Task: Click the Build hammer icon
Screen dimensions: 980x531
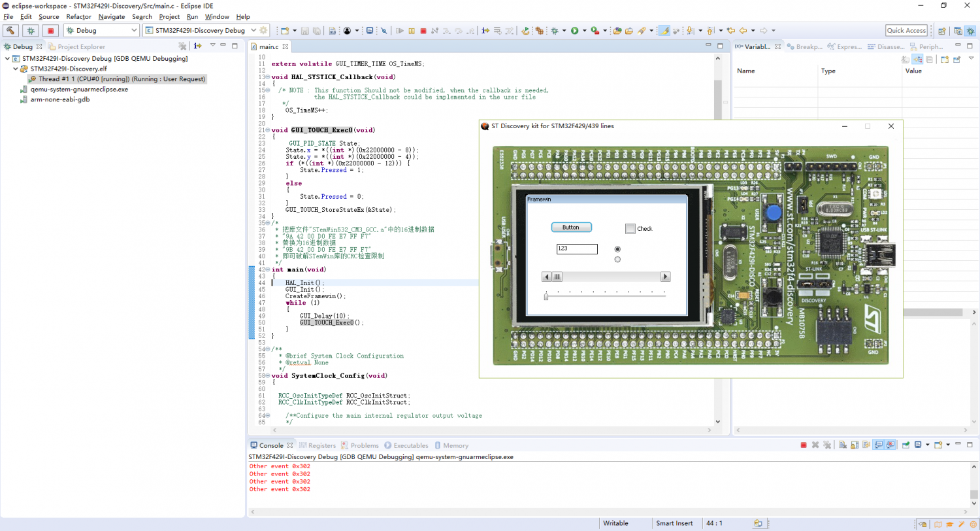Action: (x=11, y=30)
